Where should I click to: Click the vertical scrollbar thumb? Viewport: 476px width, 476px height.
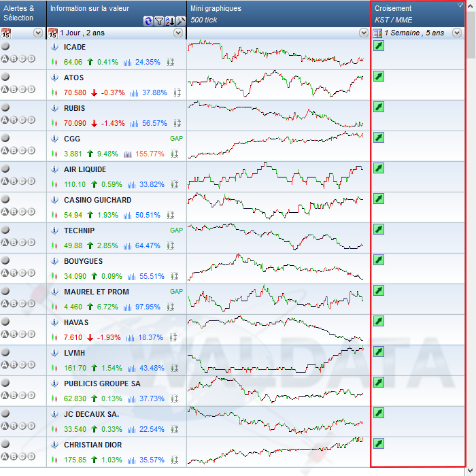click(x=471, y=34)
